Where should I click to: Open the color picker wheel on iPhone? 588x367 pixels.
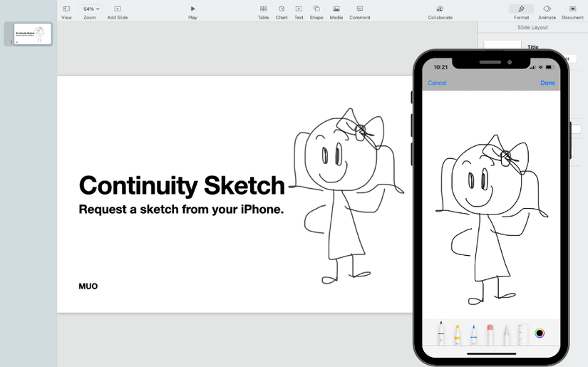[x=540, y=333]
